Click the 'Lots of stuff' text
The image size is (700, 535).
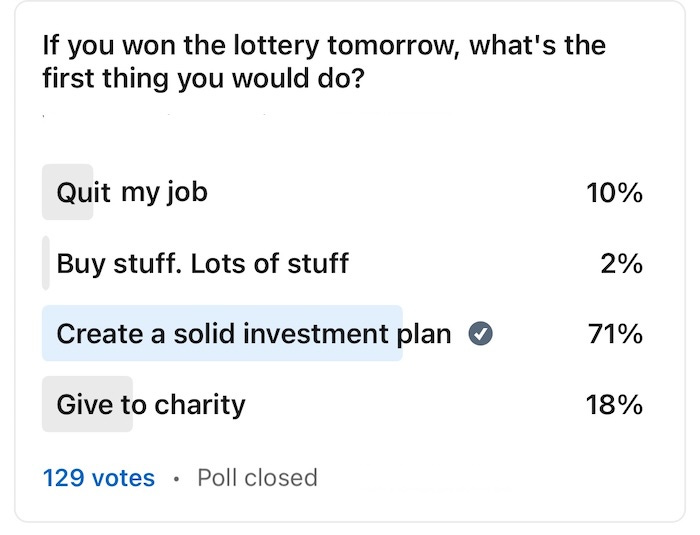[x=270, y=263]
